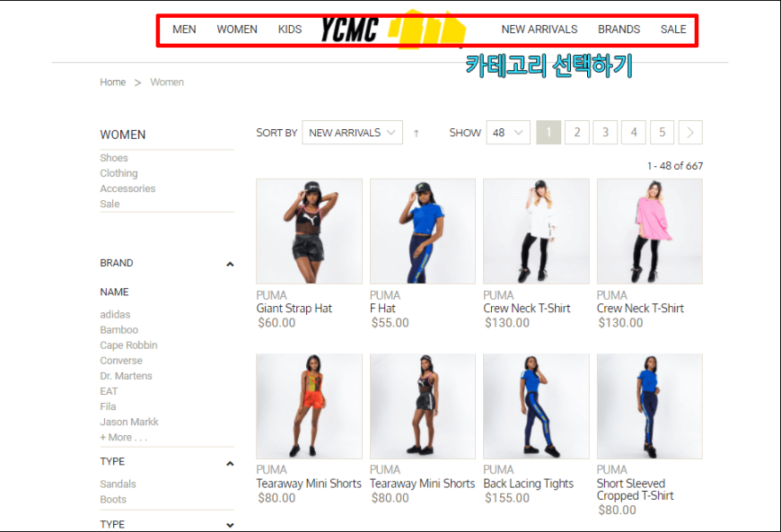Open the KIDS category menu
This screenshot has height=532, width=781.
290,30
